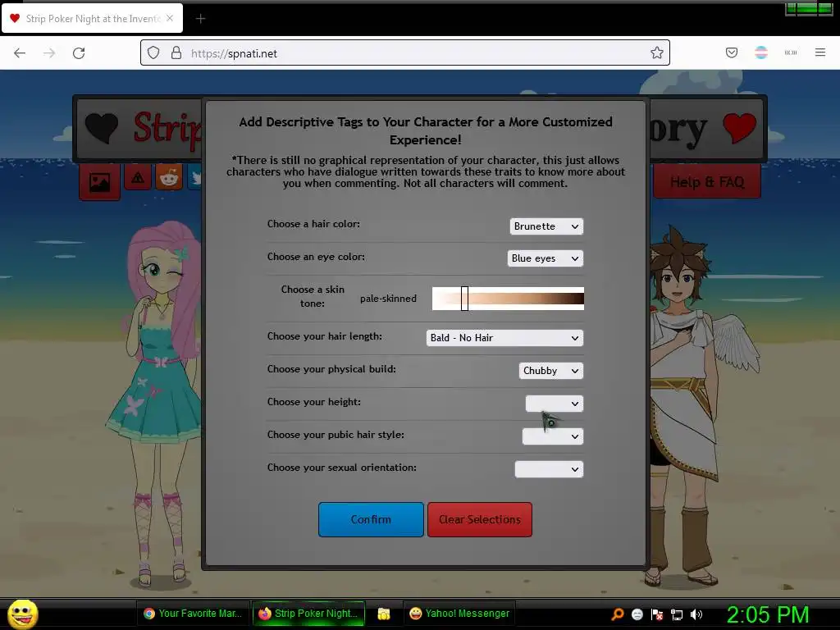Click the shield tracking protection icon
840x630 pixels.
[153, 52]
